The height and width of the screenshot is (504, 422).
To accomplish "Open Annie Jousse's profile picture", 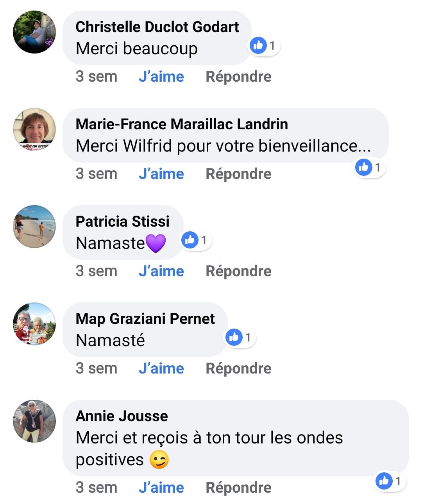I will 34,421.
